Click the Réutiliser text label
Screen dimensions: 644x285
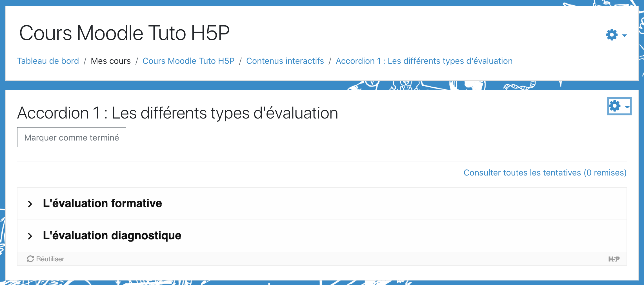tap(50, 259)
